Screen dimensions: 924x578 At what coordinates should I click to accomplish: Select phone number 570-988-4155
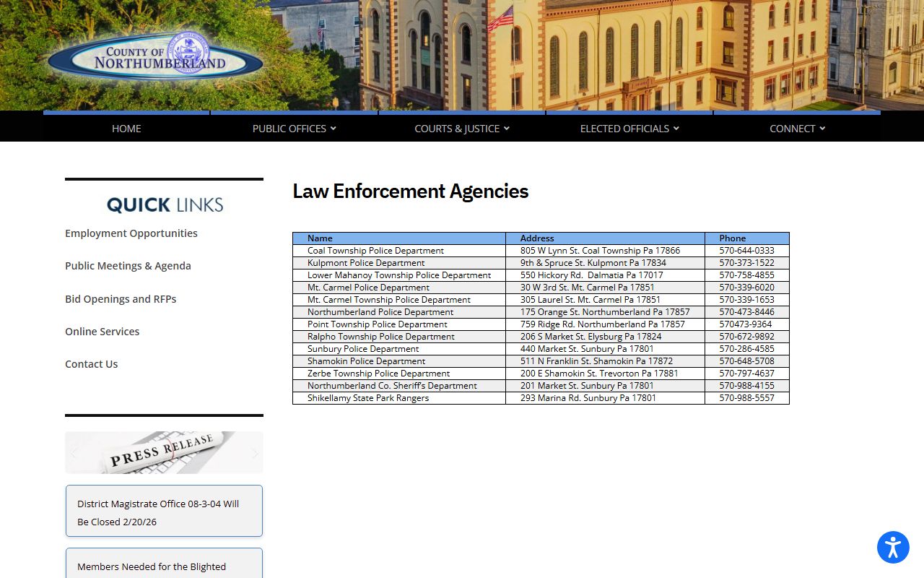click(x=747, y=386)
